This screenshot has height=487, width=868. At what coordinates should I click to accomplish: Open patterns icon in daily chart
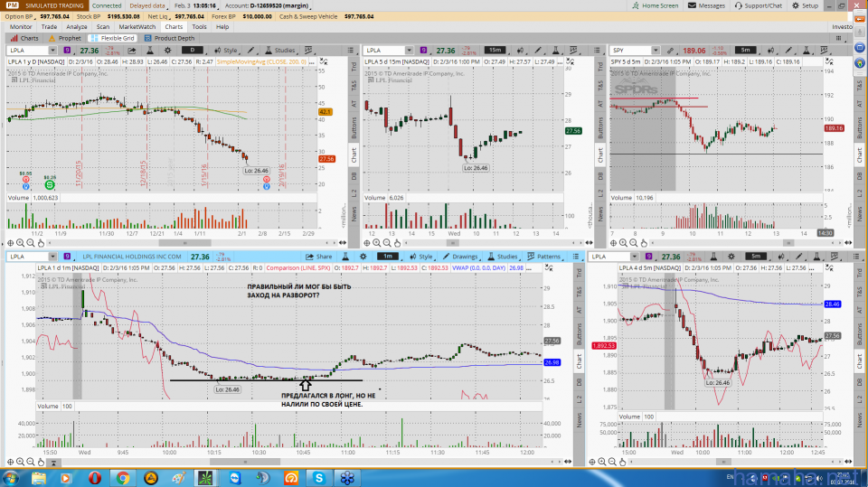(x=308, y=51)
